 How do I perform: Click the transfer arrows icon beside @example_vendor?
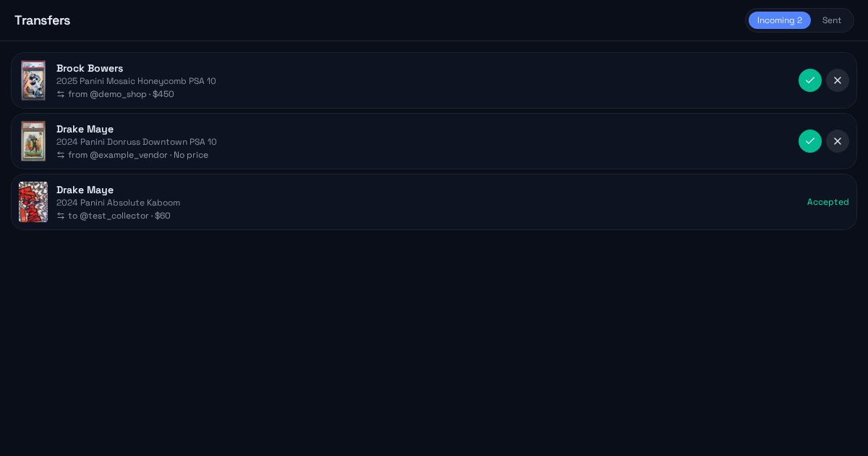(x=61, y=155)
